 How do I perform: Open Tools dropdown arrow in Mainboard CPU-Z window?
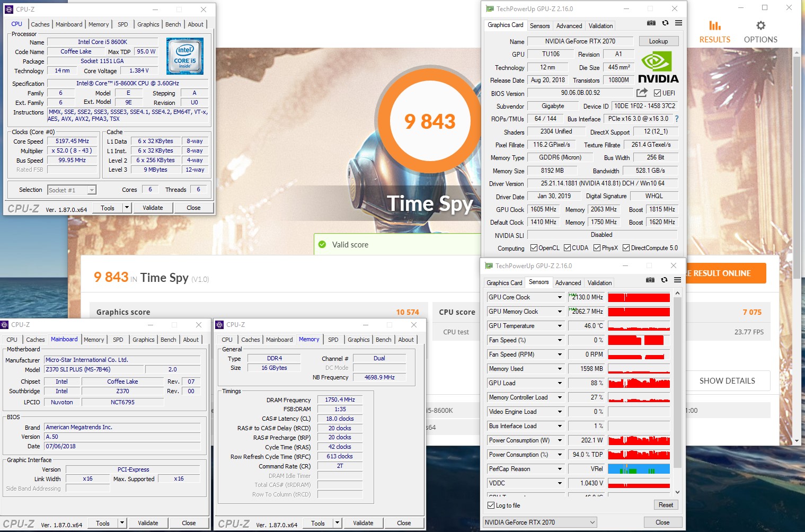tap(122, 523)
